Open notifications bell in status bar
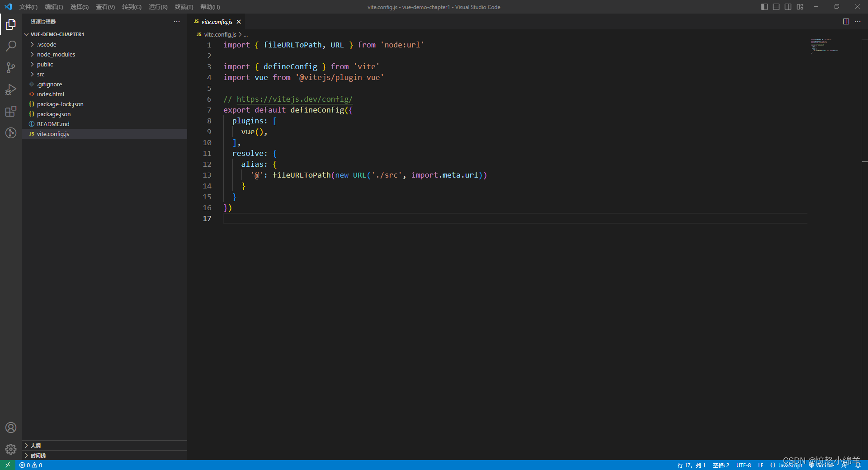The height and width of the screenshot is (470, 868). [858, 465]
